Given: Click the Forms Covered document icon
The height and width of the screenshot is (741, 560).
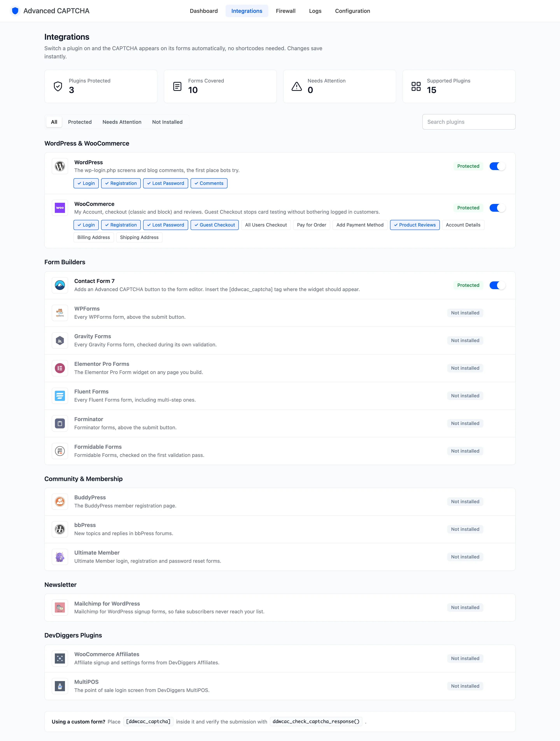Looking at the screenshot, I should click(x=177, y=86).
